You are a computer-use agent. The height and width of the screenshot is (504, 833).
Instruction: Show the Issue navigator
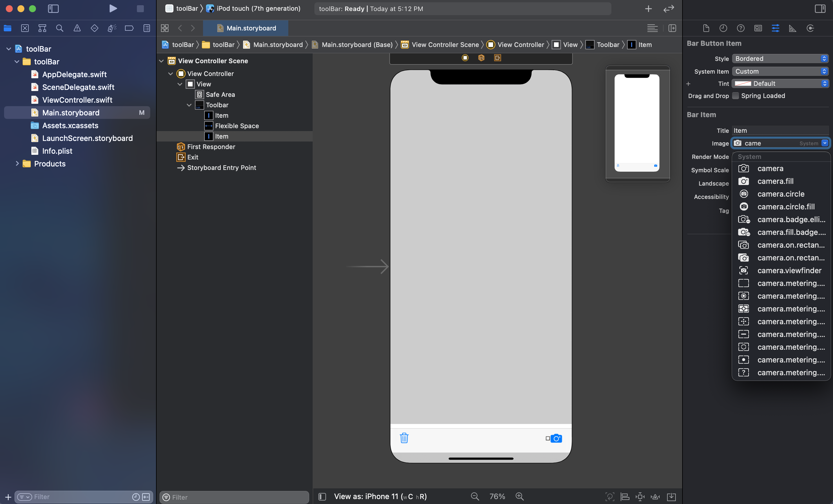(77, 28)
